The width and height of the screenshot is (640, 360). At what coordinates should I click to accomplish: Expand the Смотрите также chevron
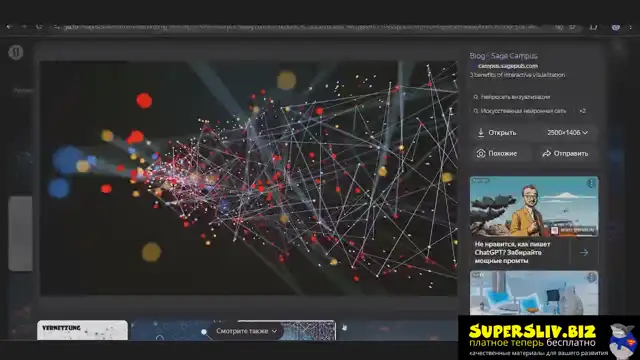[x=274, y=331]
